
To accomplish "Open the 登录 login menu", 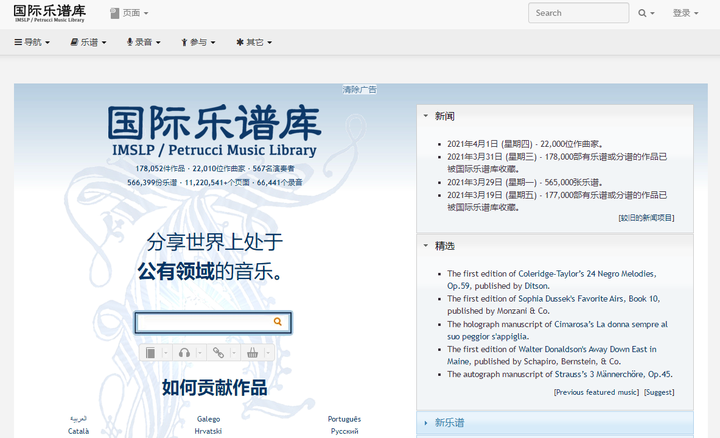I will pyautogui.click(x=685, y=13).
